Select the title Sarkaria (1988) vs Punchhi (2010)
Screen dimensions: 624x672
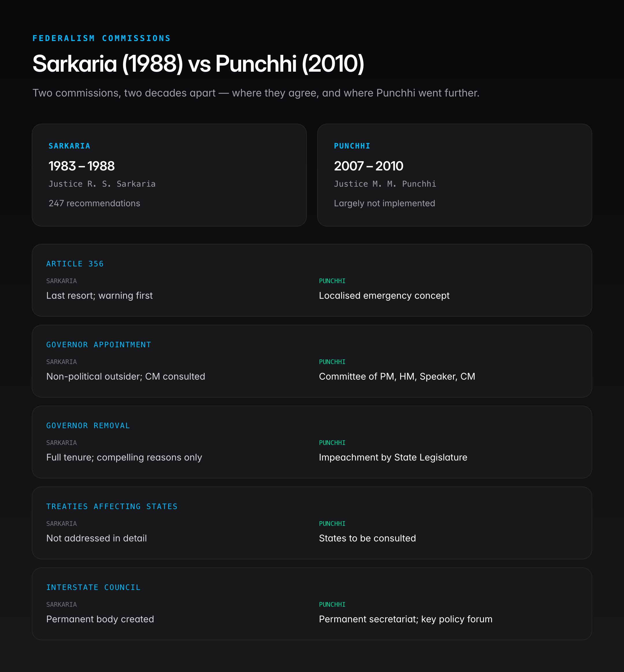click(198, 64)
